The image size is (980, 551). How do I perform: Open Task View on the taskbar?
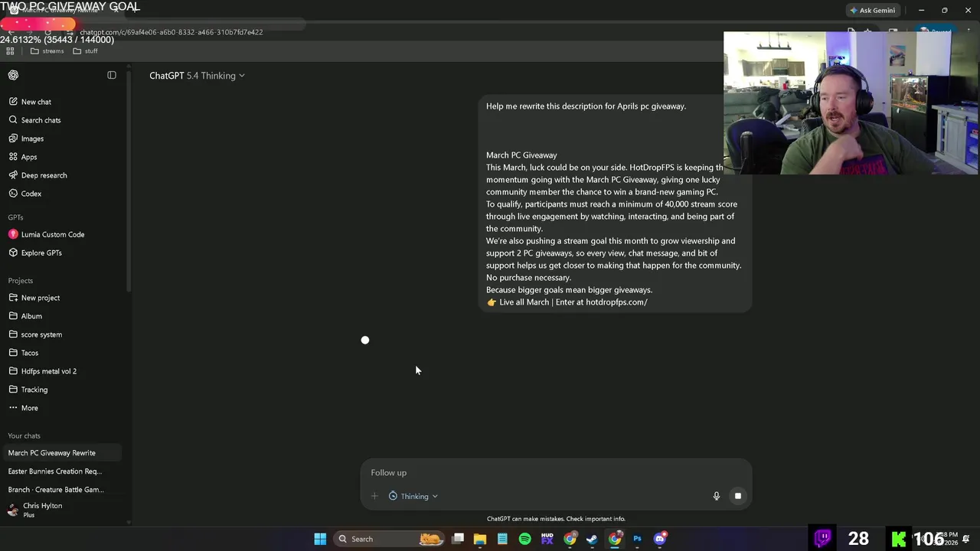coord(458,539)
